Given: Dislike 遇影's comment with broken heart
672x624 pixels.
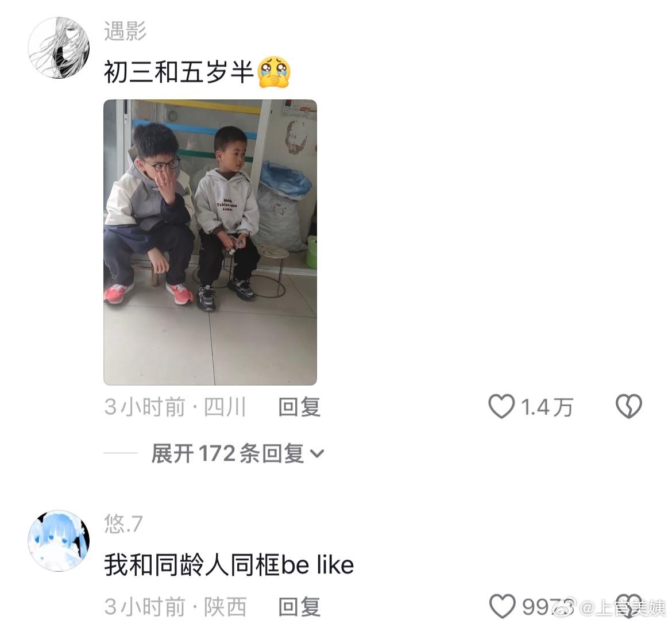Looking at the screenshot, I should pyautogui.click(x=629, y=406).
